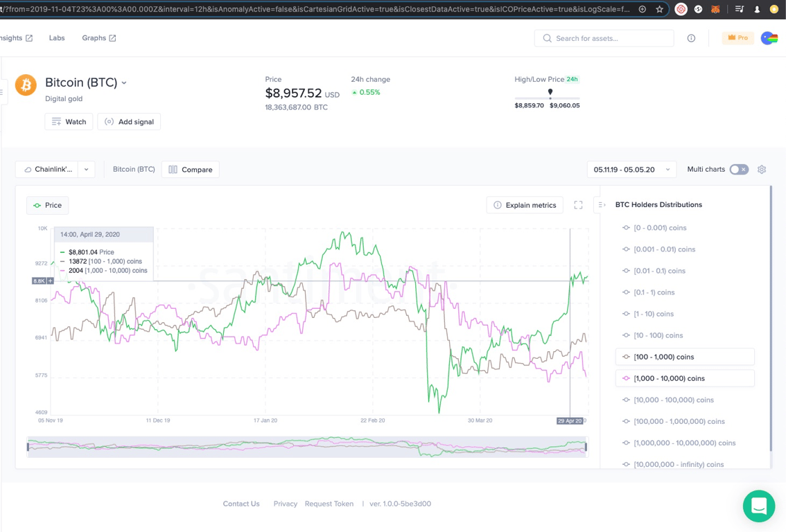Image resolution: width=786 pixels, height=532 pixels.
Task: Click the Add signal button
Action: click(x=129, y=121)
